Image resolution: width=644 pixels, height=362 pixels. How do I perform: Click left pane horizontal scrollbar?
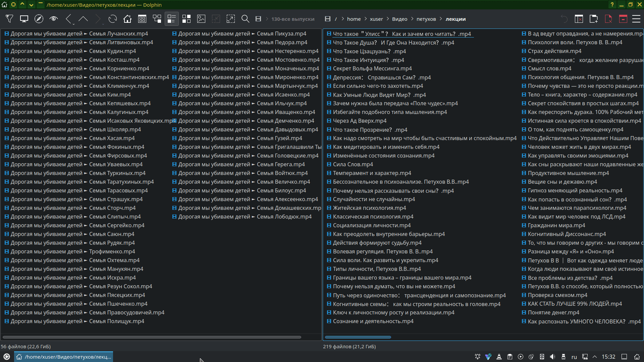coord(152,337)
